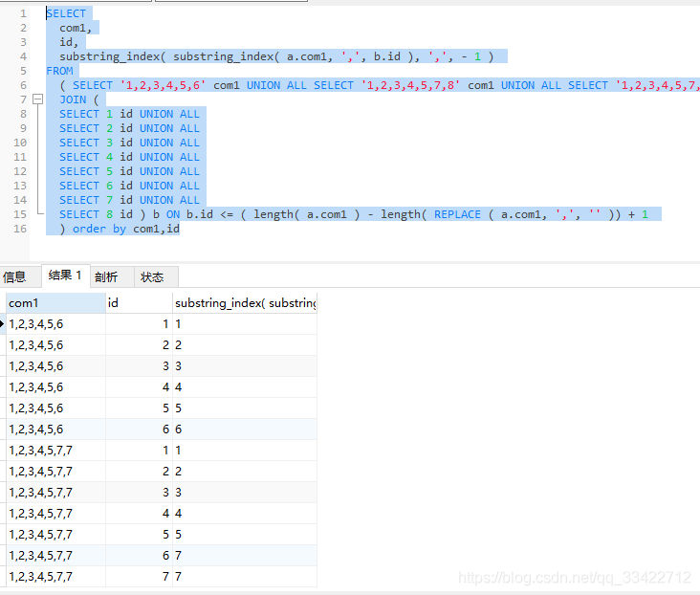The width and height of the screenshot is (700, 595).
Task: Click the JOIN keyword on line 7
Action: click(x=73, y=99)
